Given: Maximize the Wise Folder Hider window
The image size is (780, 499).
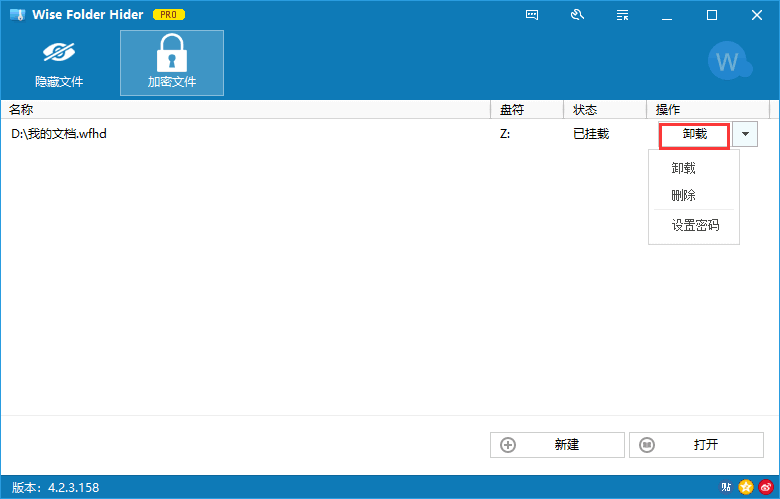Looking at the screenshot, I should pyautogui.click(x=712, y=15).
